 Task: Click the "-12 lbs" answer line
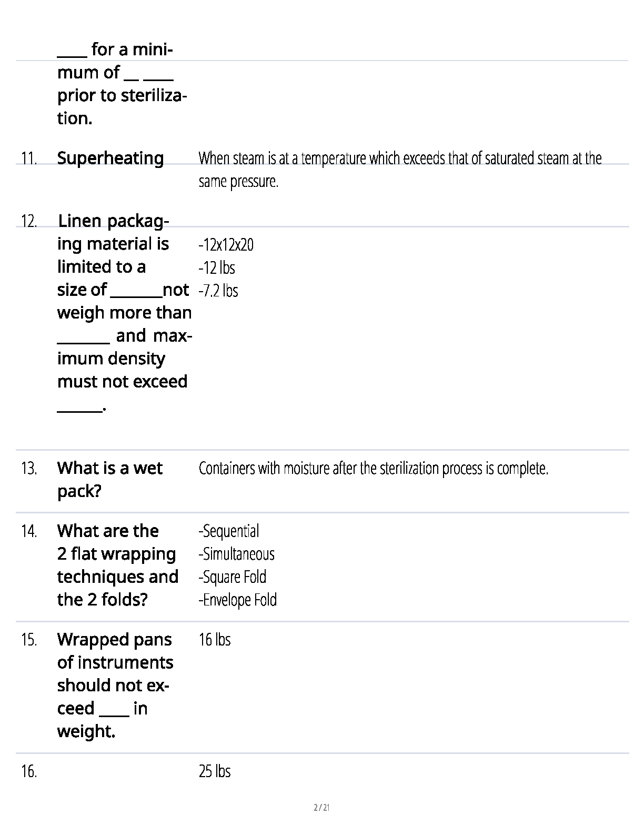pos(217,268)
